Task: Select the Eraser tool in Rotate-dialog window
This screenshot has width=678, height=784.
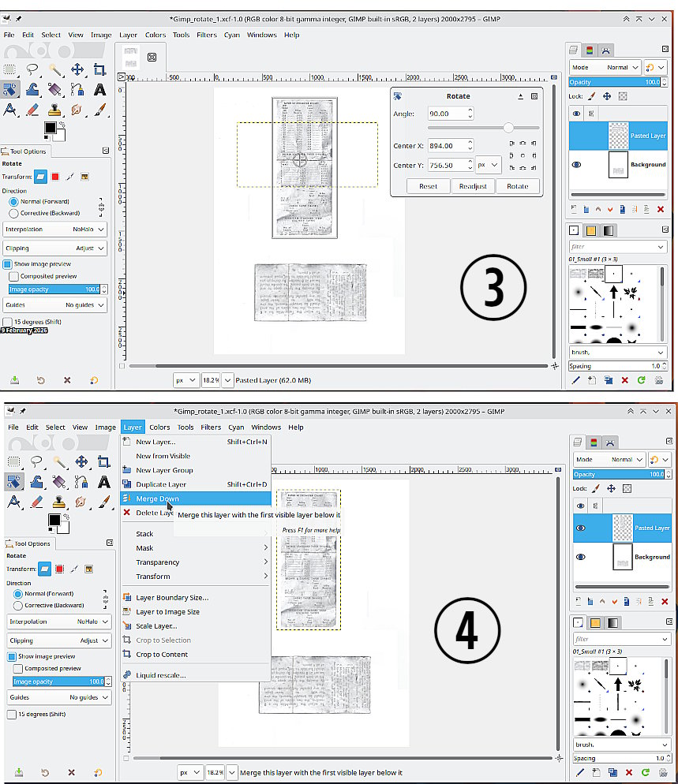Action: pos(32,110)
